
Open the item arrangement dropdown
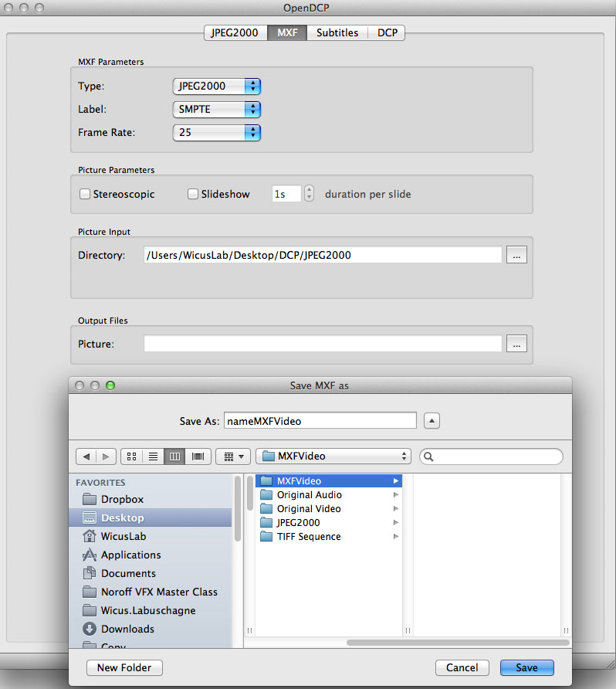233,457
